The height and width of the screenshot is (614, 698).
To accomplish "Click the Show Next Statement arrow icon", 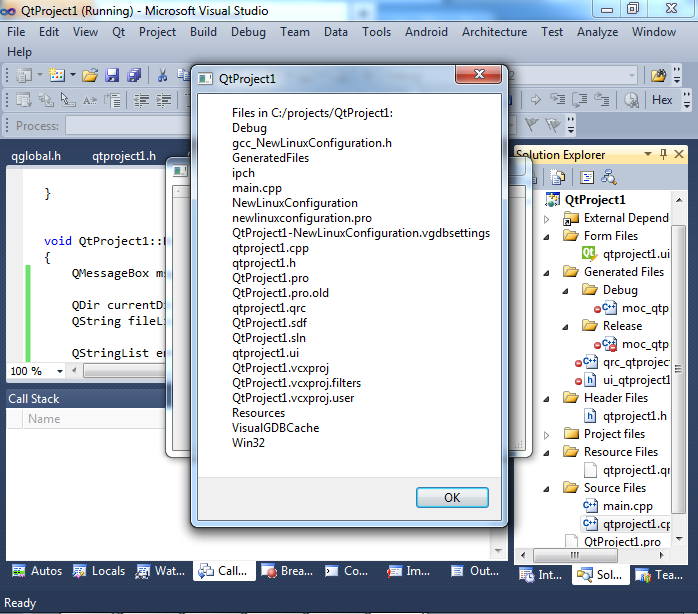I will pyautogui.click(x=536, y=100).
